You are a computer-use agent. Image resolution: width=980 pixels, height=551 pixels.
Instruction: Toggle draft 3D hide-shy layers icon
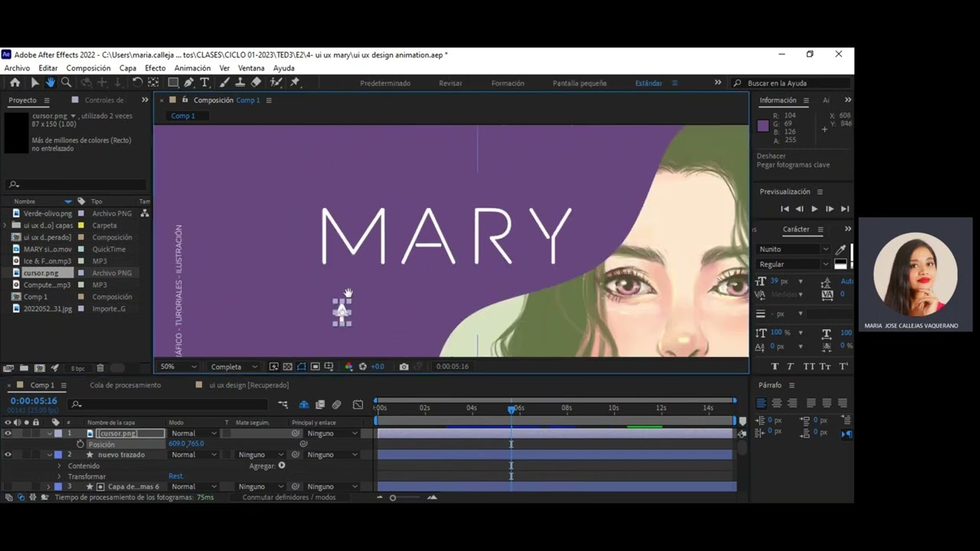click(x=304, y=405)
